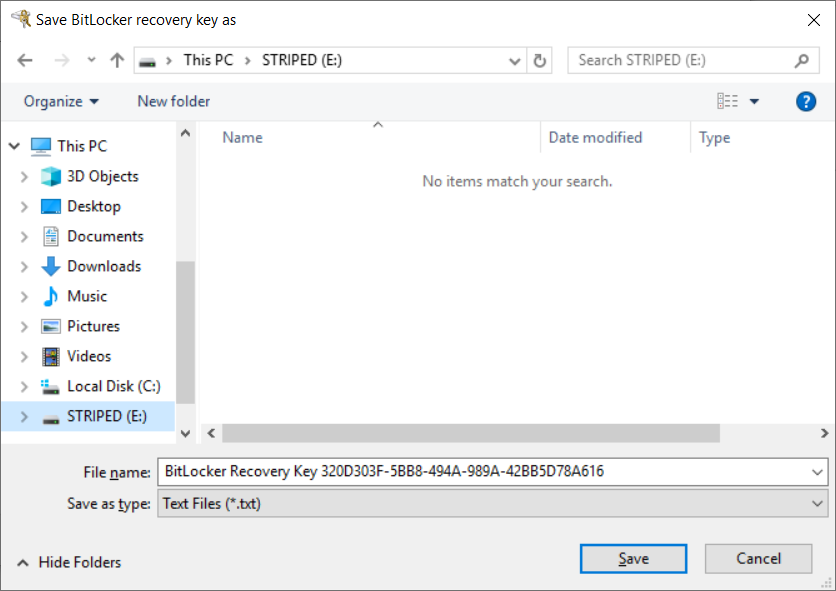Image resolution: width=836 pixels, height=591 pixels.
Task: Click Hide Folders to collapse the browser
Action: click(69, 562)
